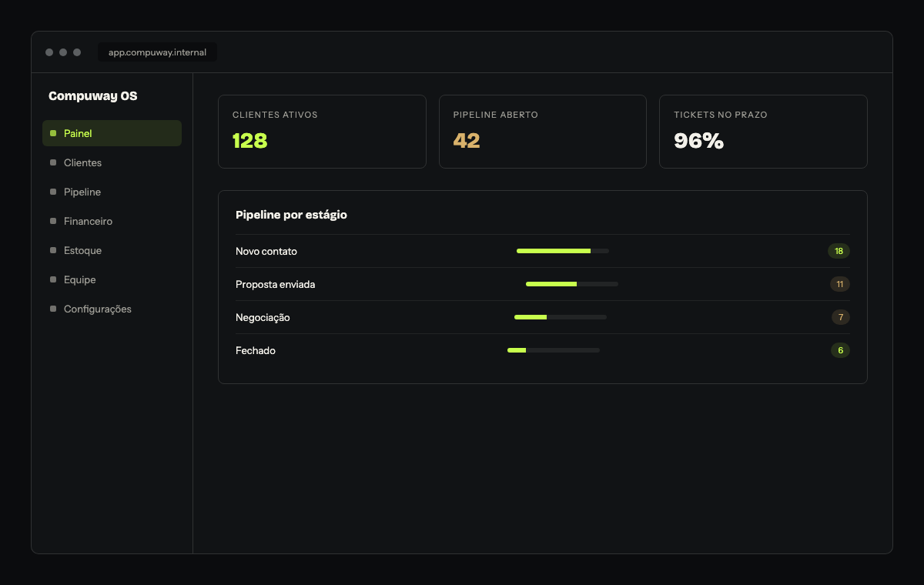Click the bullet icon next to Configurações
Screen dimensions: 924x585
click(53, 309)
